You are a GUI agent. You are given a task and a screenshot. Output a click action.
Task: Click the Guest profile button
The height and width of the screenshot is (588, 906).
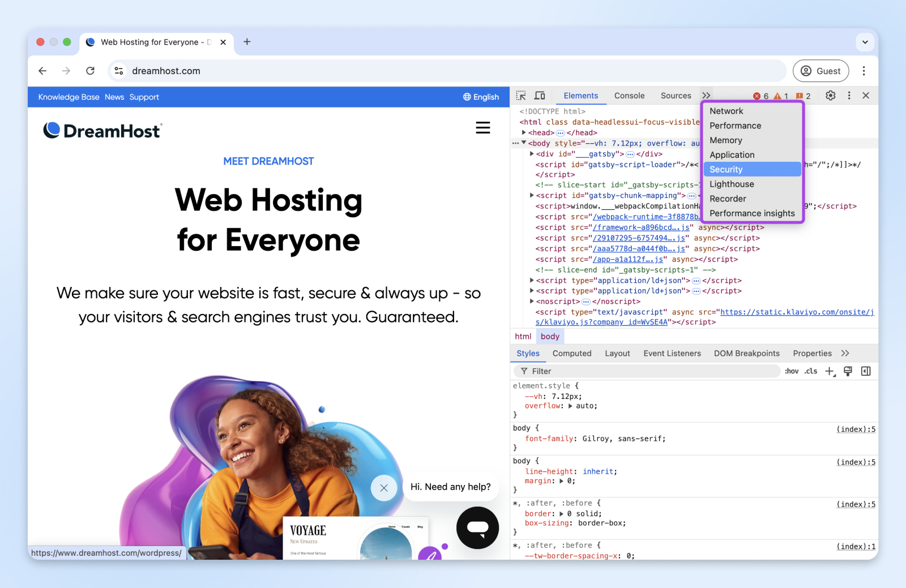pos(820,71)
